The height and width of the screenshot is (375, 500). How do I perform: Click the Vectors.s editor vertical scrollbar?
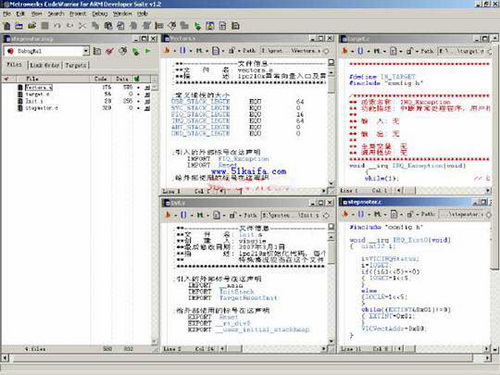tap(331, 127)
